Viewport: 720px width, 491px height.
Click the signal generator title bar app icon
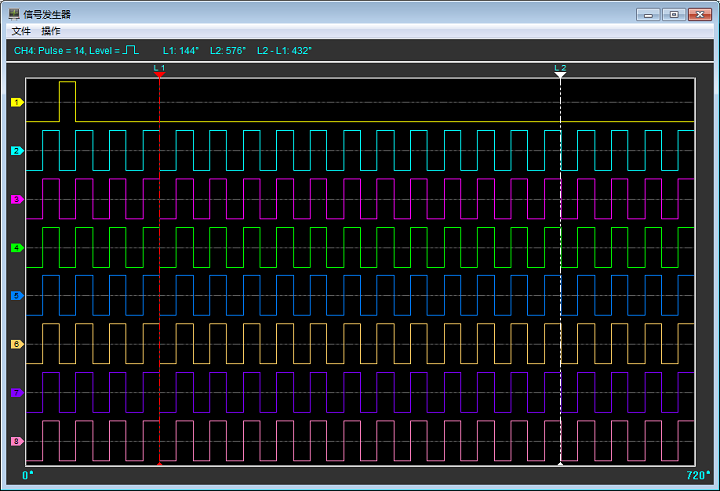(13, 14)
